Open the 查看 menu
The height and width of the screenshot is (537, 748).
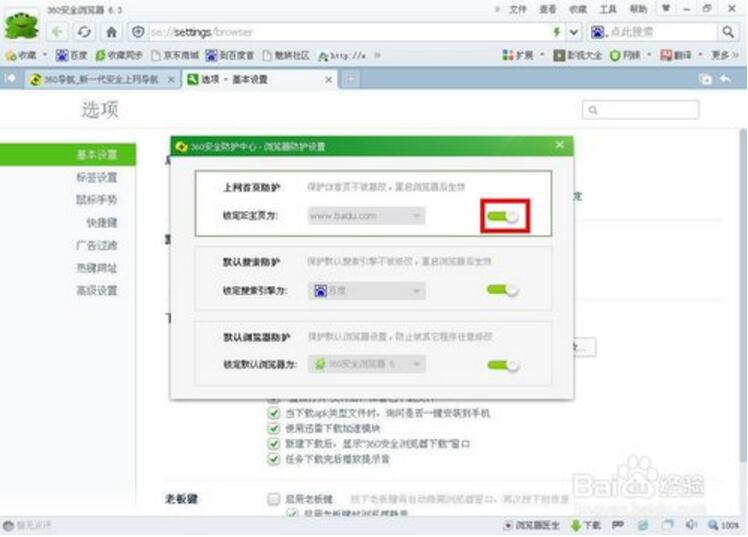(548, 9)
